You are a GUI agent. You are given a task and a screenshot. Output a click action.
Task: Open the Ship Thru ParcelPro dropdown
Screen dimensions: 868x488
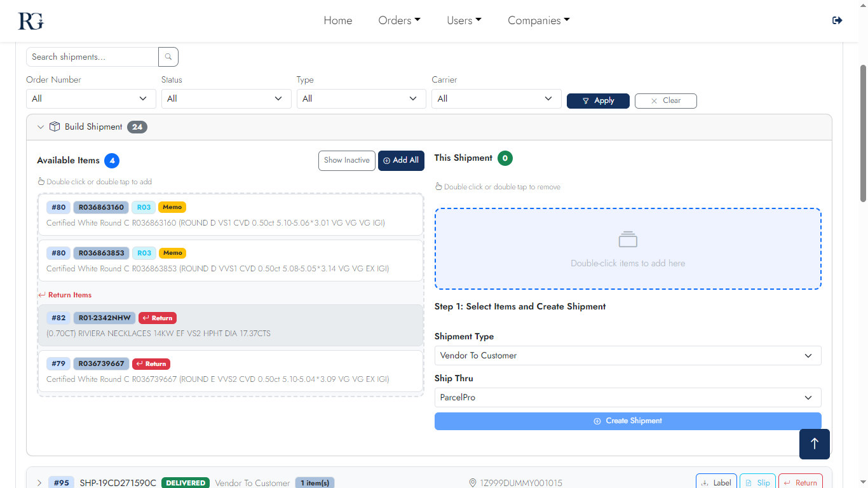click(627, 397)
